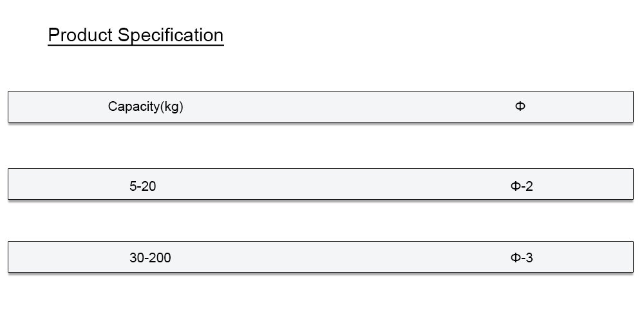Screen dimensions: 644x321
Task: Select the "30-200" capacity cell
Action: (150, 258)
